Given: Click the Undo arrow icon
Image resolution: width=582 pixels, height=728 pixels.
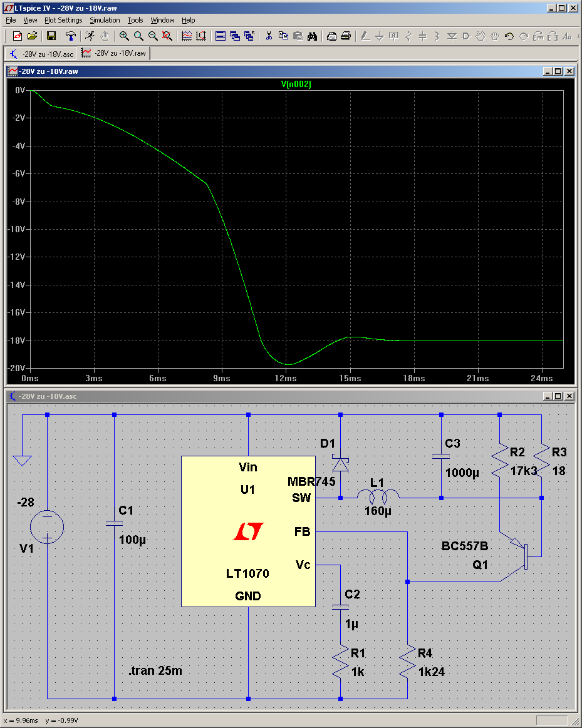Looking at the screenshot, I should tap(509, 36).
